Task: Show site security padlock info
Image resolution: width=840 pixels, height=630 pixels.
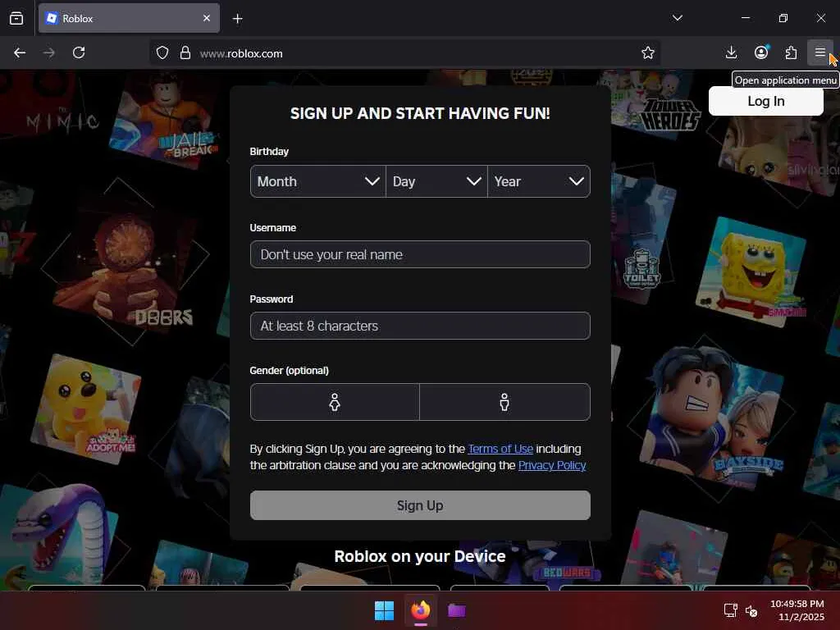Action: [185, 53]
